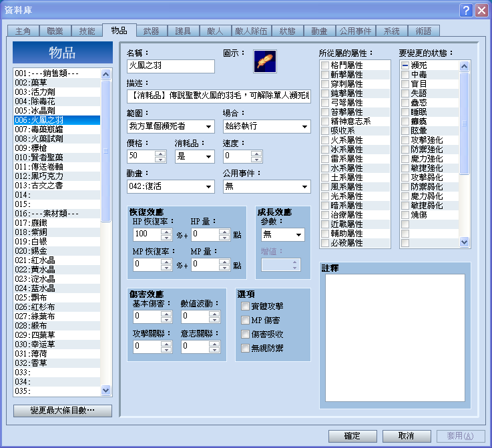Increase the 價格 value with up arrow
This screenshot has width=492, height=448.
[160, 153]
